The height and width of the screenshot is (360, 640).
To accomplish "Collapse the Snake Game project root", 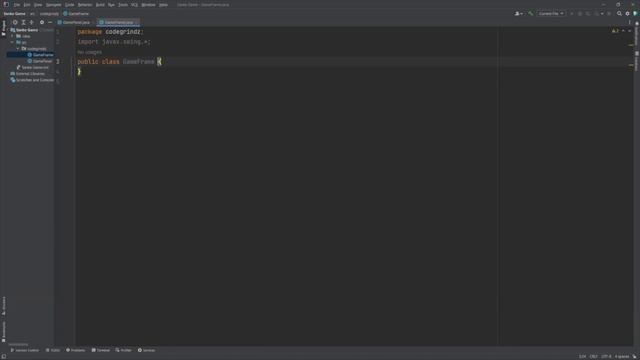I will (x=8, y=30).
